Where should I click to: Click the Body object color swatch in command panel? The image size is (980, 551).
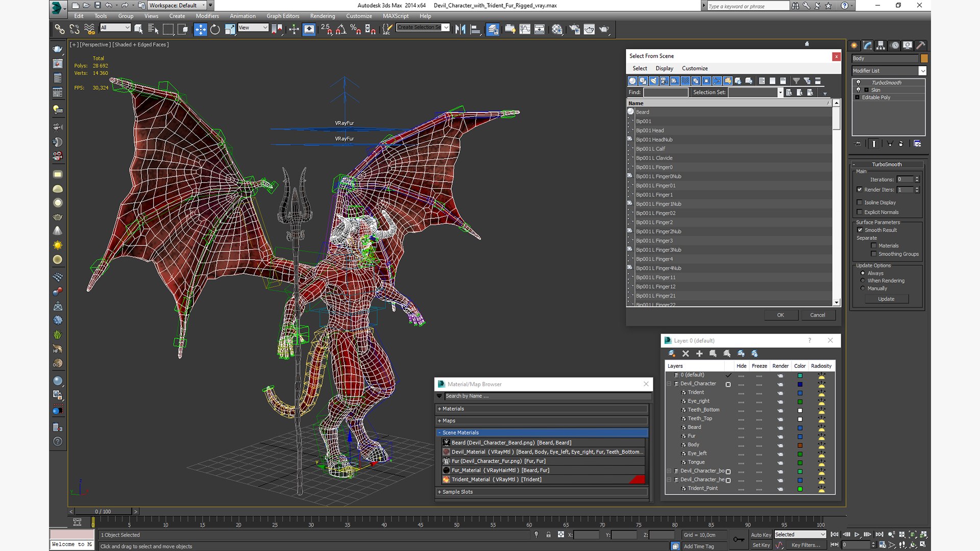tap(924, 59)
